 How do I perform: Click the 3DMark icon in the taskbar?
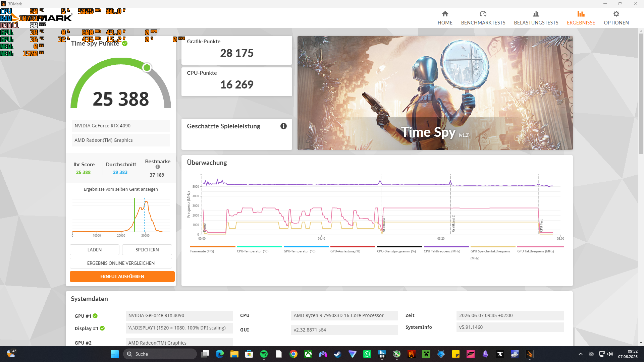pyautogui.click(x=530, y=354)
